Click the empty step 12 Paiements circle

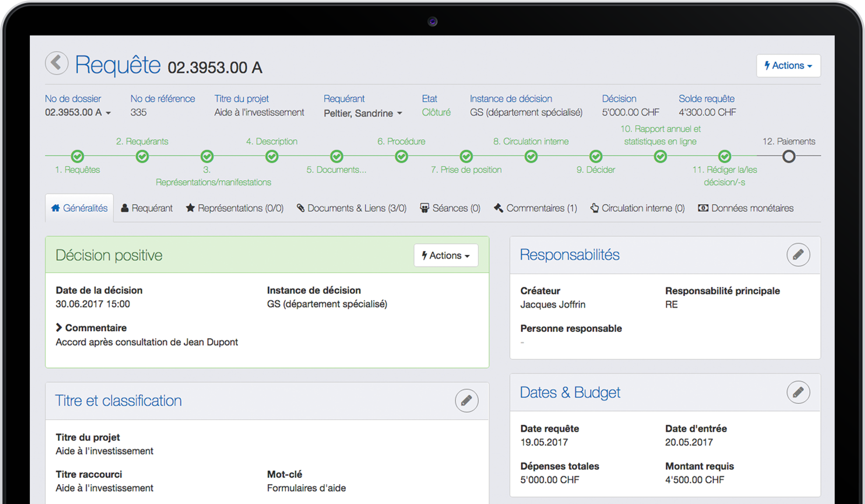coord(789,157)
